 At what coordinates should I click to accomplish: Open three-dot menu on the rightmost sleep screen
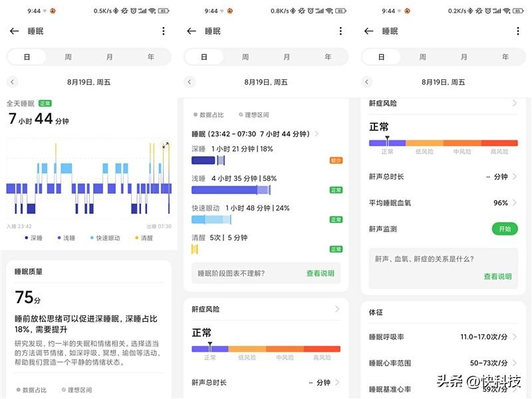517,31
